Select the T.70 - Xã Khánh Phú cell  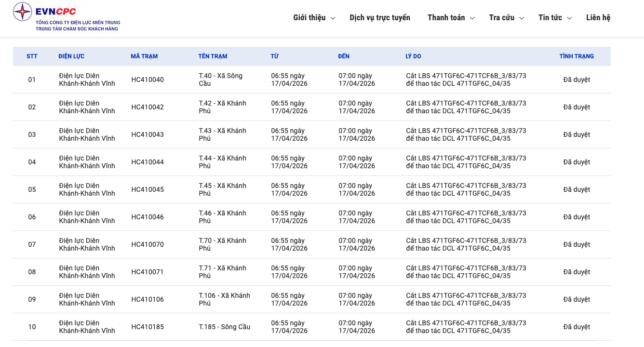coord(222,244)
